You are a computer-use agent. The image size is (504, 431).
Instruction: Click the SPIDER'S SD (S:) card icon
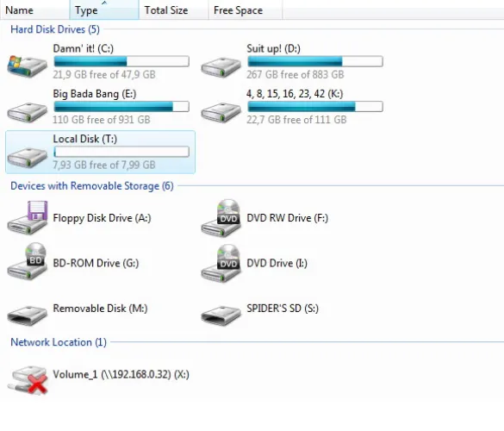[x=221, y=315]
